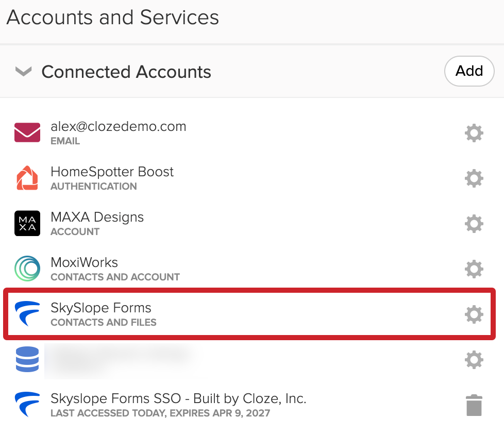Viewport: 504px width, 434px height.
Task: Collapse the Connected Accounts section
Action: tap(23, 71)
